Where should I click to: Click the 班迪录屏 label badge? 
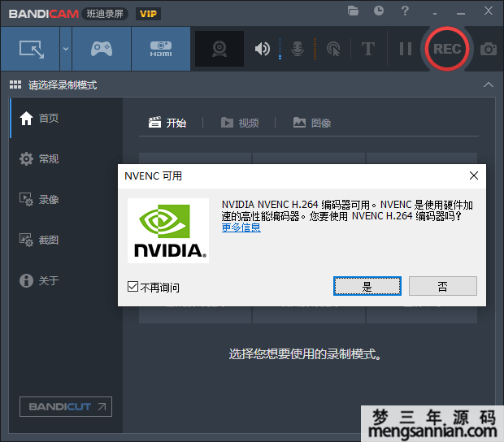click(105, 14)
